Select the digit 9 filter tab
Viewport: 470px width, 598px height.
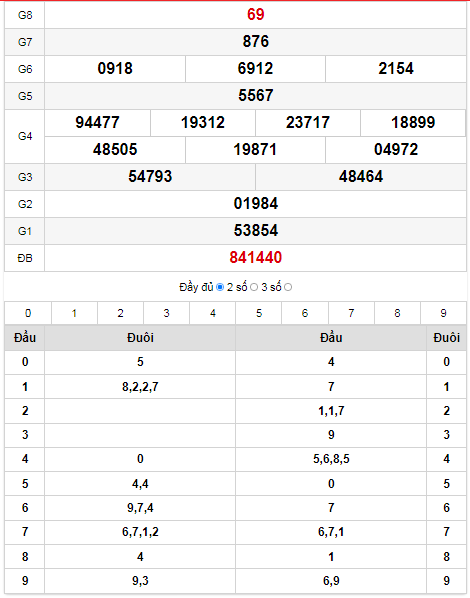click(443, 313)
